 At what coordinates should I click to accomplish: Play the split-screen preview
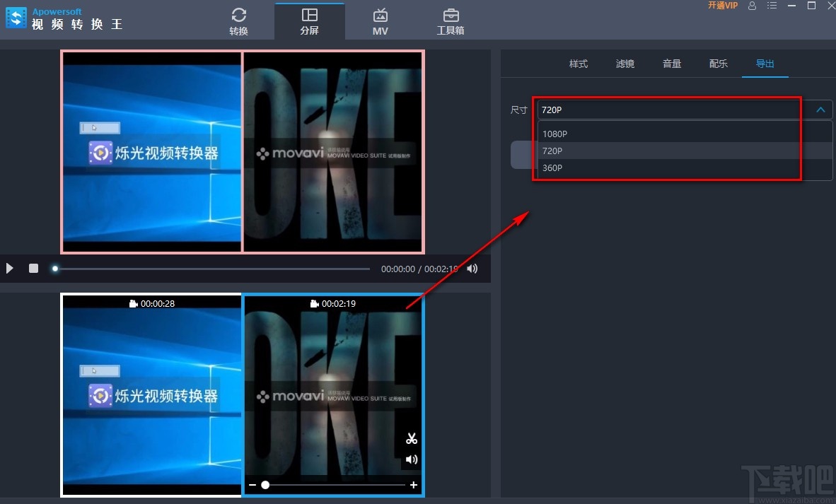[x=9, y=269]
